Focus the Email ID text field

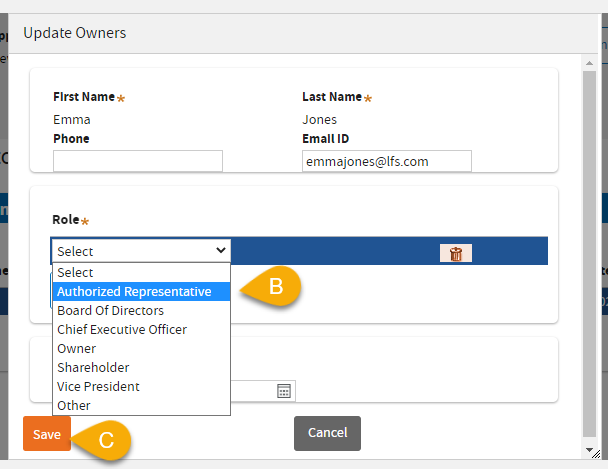[386, 161]
